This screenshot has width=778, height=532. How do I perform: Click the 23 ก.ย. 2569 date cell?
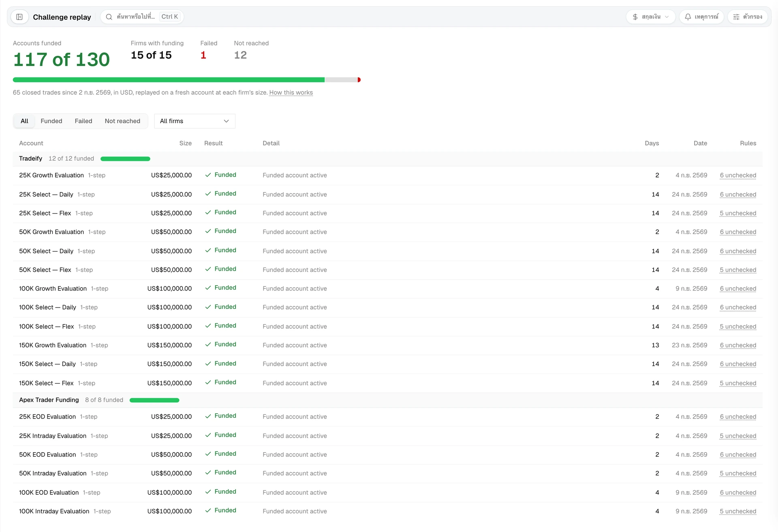tap(690, 346)
